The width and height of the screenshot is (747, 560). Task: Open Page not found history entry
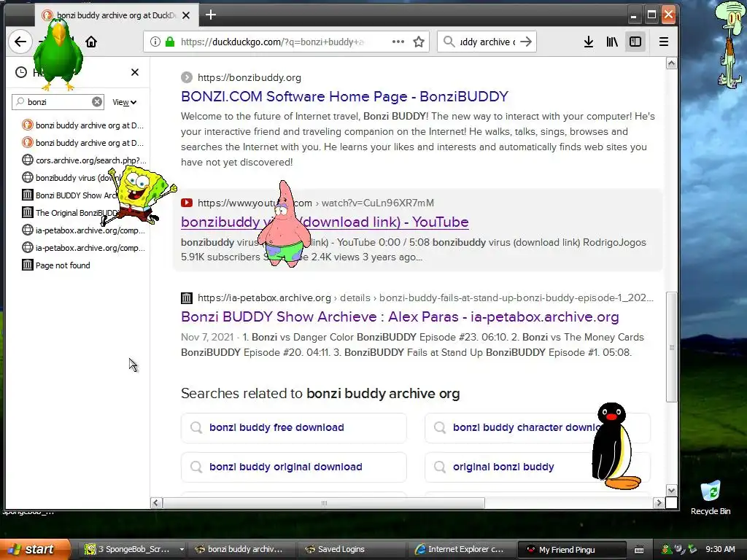56,265
